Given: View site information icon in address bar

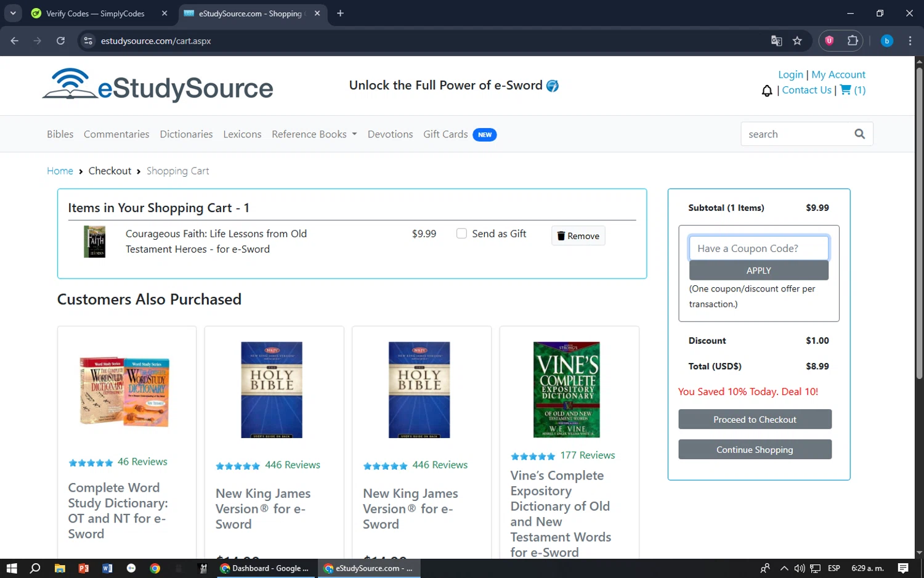Looking at the screenshot, I should pyautogui.click(x=88, y=41).
